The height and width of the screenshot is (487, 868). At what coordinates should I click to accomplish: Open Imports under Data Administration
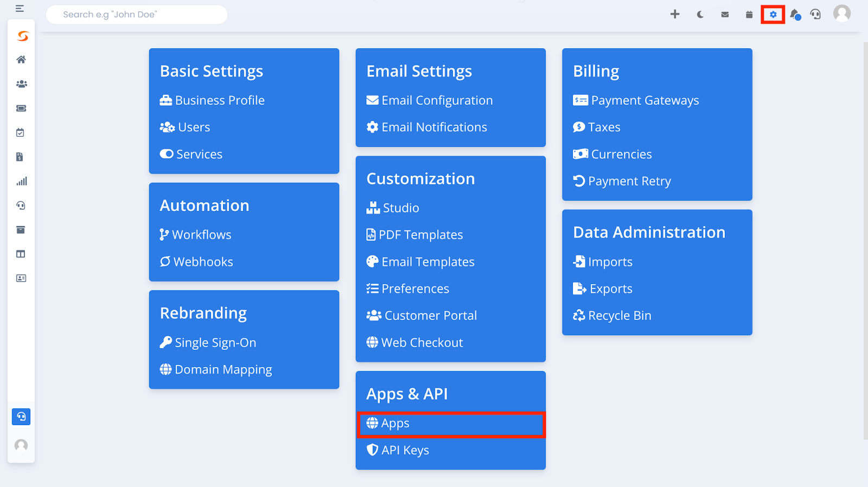pyautogui.click(x=603, y=262)
